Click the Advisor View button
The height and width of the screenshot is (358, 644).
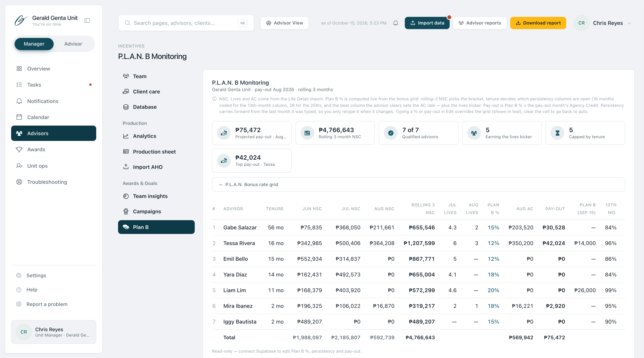[284, 23]
